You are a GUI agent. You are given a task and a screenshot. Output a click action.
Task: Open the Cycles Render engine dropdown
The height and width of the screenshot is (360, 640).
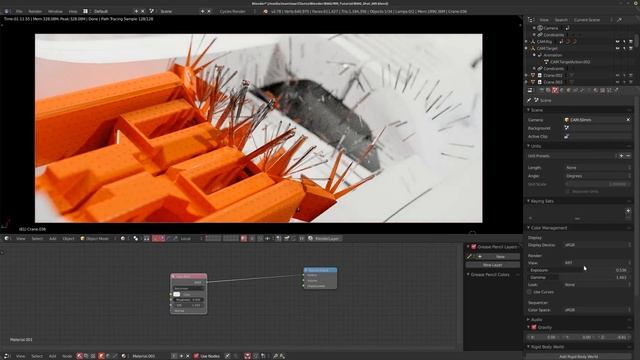235,11
